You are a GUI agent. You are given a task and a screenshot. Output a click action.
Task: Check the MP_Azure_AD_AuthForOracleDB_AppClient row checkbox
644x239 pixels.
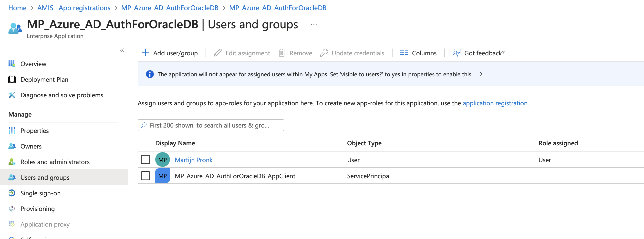pos(145,176)
